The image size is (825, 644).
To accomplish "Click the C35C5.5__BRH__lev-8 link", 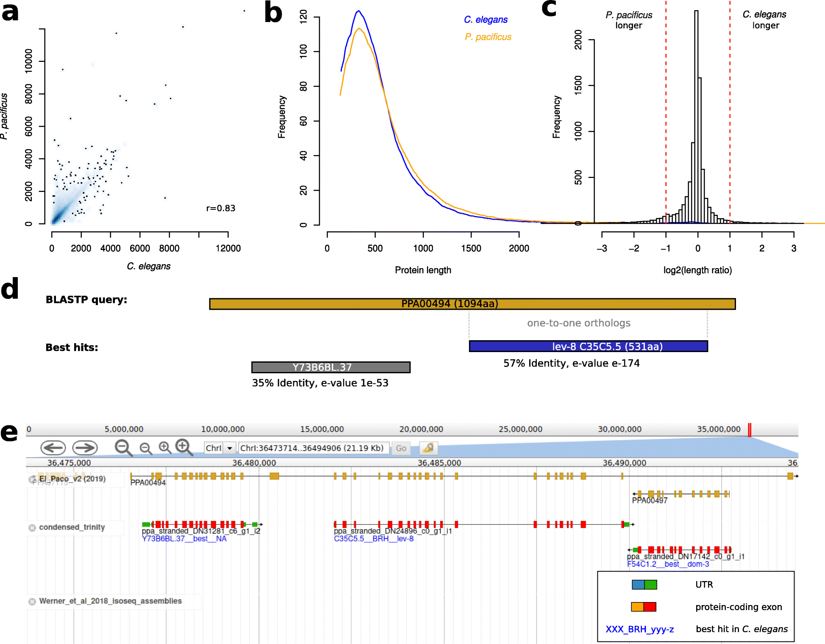I will 374,539.
